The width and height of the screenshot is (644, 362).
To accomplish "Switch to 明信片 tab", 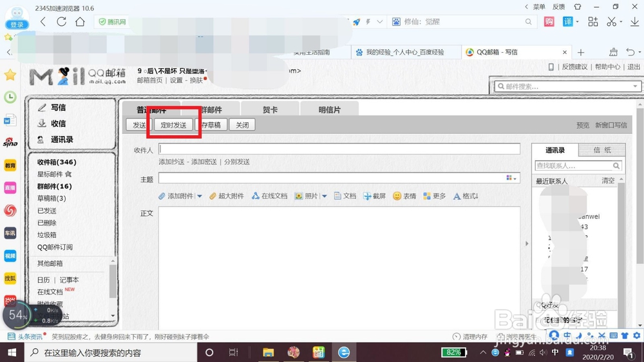I will (x=329, y=110).
